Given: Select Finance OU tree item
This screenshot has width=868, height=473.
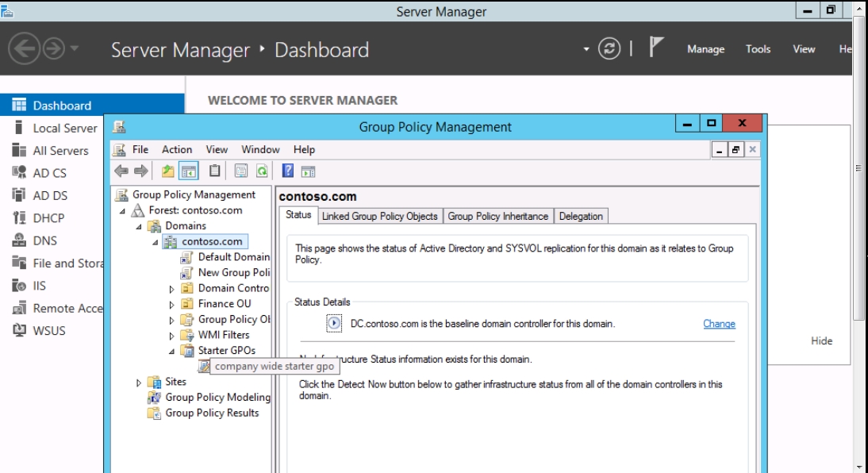Looking at the screenshot, I should point(225,303).
